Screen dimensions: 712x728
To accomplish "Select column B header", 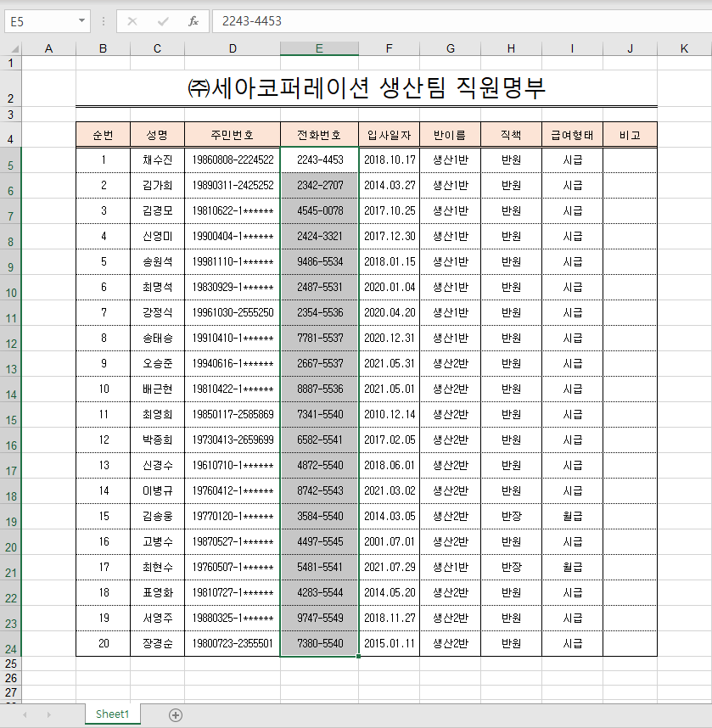I will (103, 48).
